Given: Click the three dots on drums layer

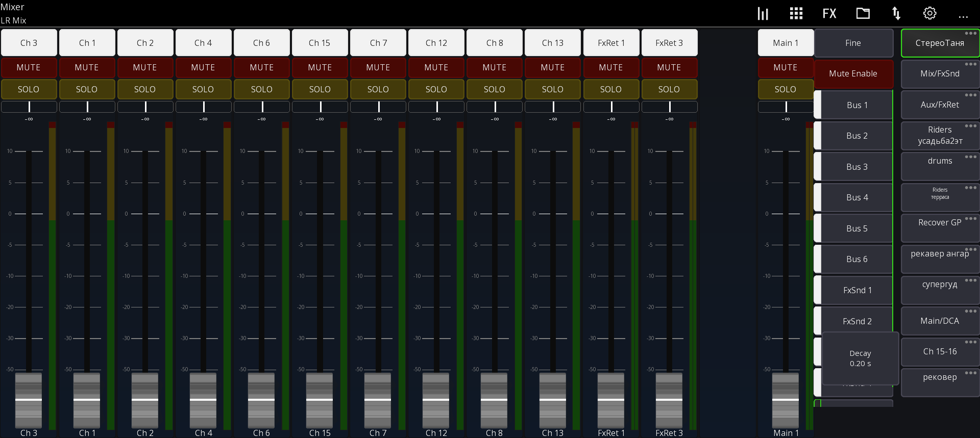Looking at the screenshot, I should (971, 157).
